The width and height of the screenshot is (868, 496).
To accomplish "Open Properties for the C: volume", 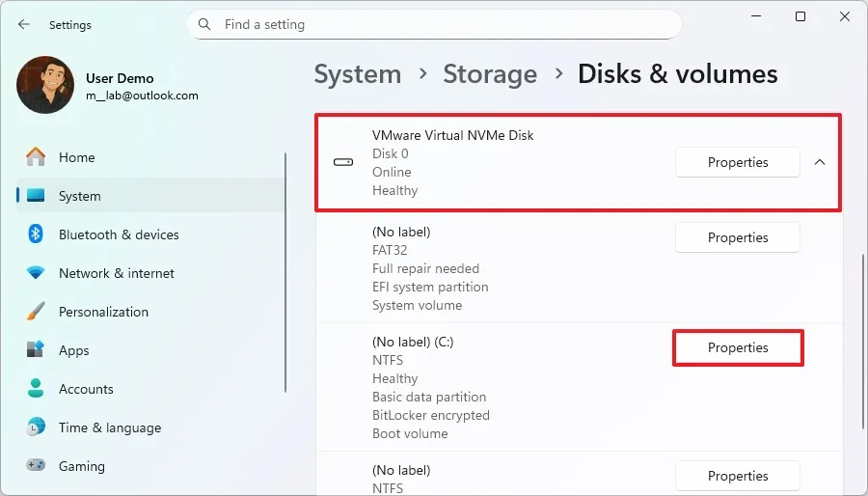I will point(738,347).
